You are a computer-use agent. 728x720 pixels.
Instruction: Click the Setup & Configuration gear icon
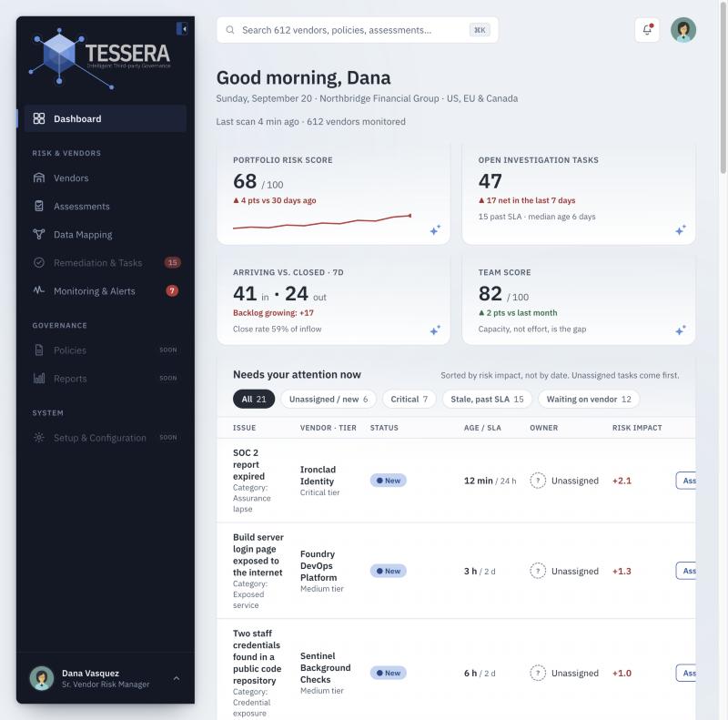[39, 437]
